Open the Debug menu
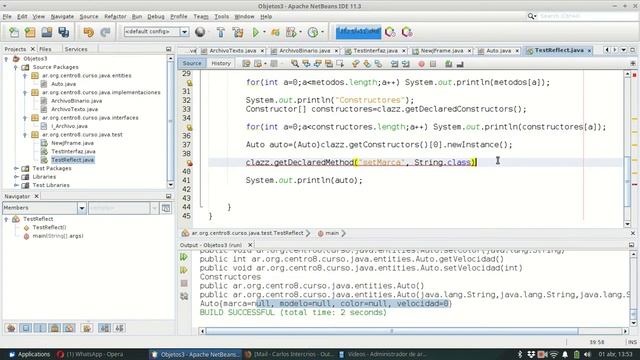 pyautogui.click(x=156, y=16)
